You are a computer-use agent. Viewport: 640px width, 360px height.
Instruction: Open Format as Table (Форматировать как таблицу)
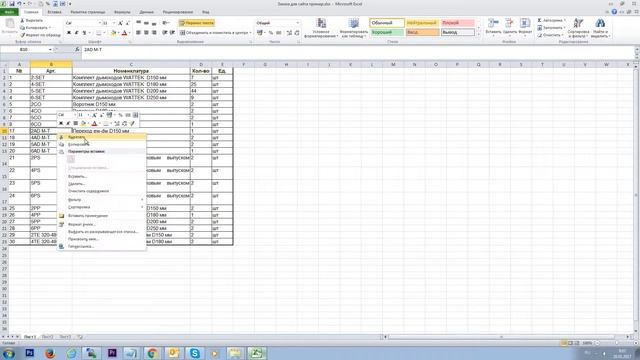point(353,28)
